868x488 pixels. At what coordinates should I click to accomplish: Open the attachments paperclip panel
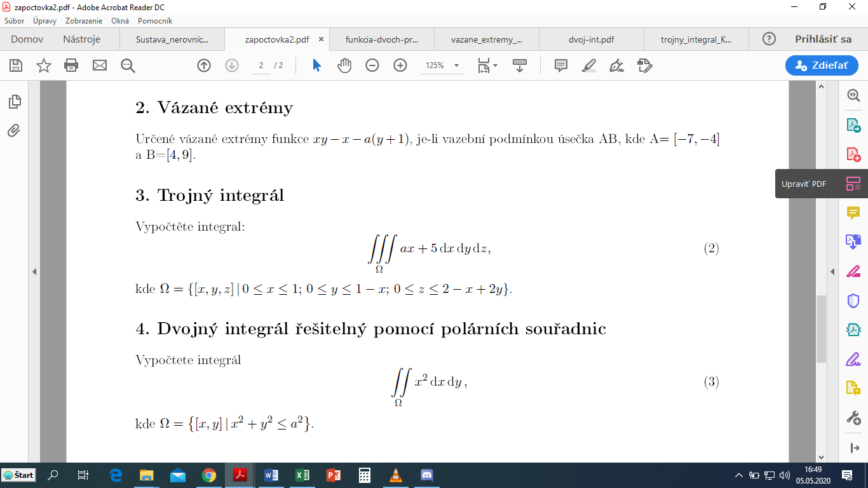tap(14, 131)
